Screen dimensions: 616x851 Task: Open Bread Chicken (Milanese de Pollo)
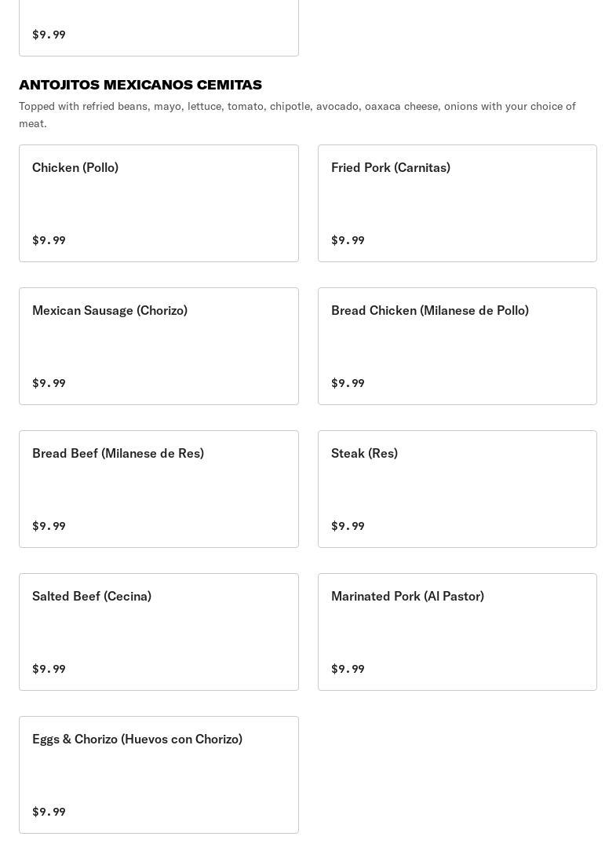point(457,345)
